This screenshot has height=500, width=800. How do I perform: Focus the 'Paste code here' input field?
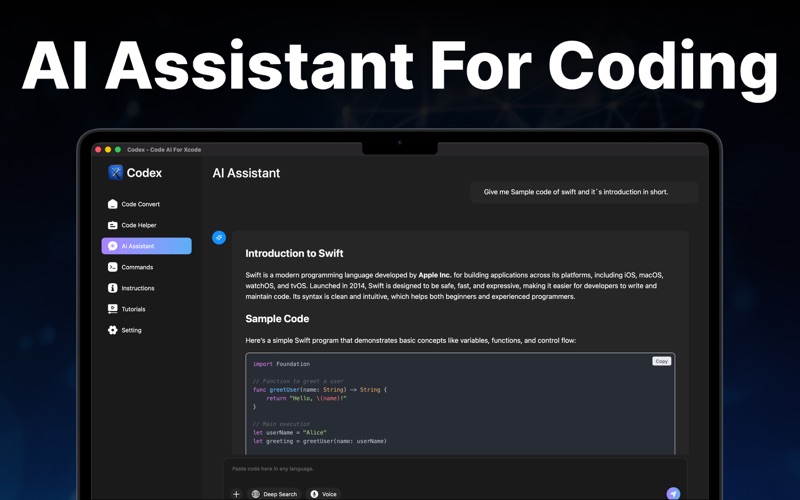point(454,469)
